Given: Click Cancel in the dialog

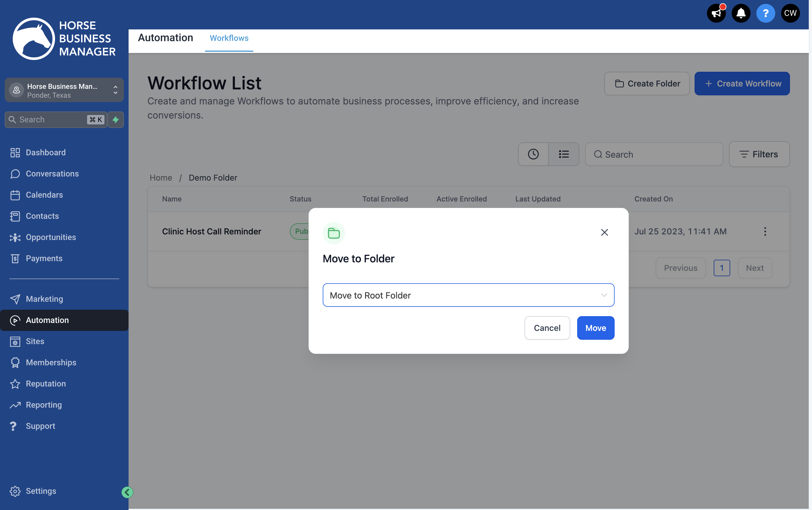Looking at the screenshot, I should (547, 328).
